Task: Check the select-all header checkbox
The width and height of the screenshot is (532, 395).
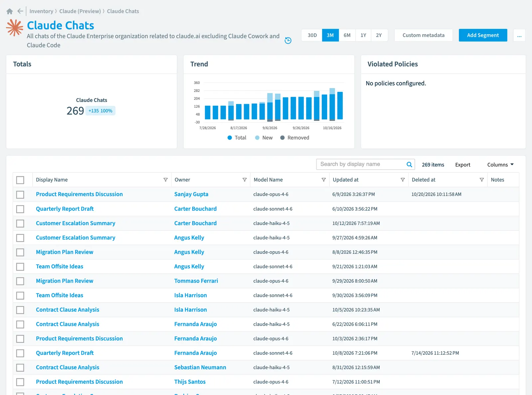Action: [x=20, y=180]
